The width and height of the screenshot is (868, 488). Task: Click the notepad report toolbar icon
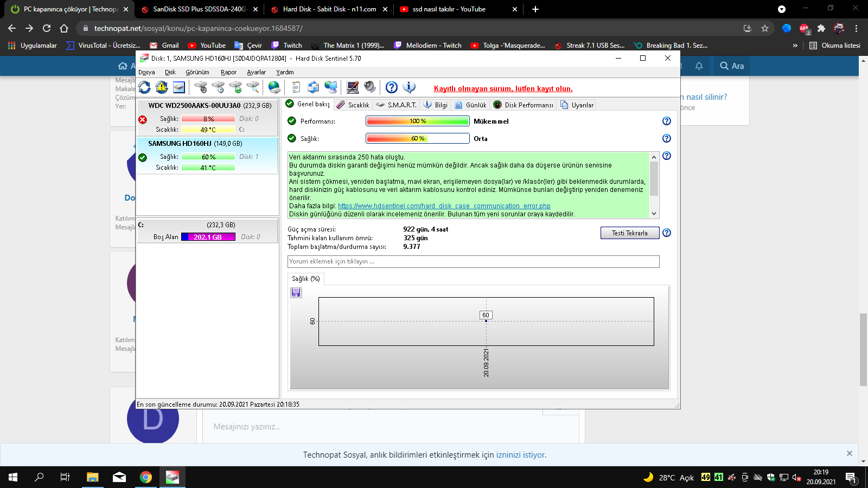296,87
